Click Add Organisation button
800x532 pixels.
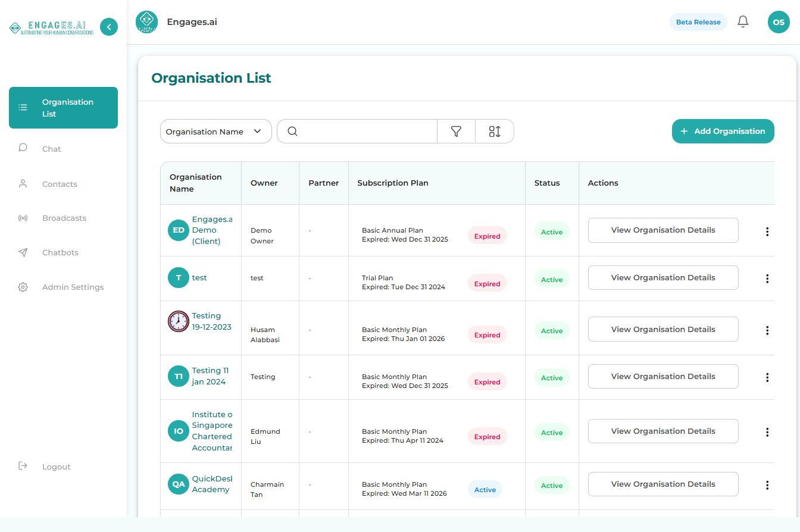[723, 132]
